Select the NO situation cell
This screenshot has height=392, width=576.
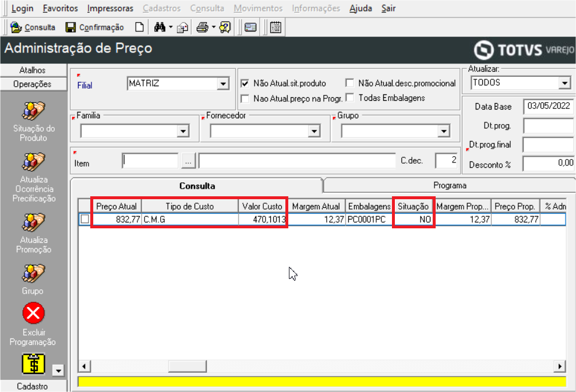point(414,220)
